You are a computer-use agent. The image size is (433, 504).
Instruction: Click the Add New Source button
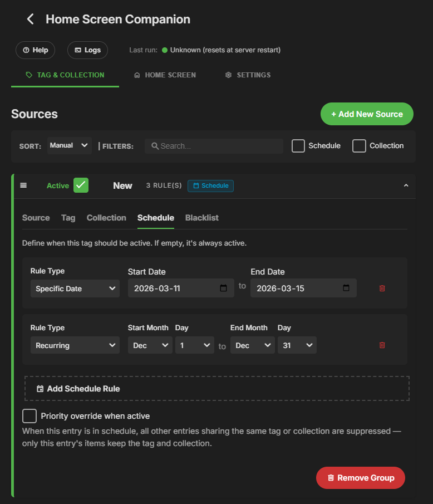pos(367,114)
